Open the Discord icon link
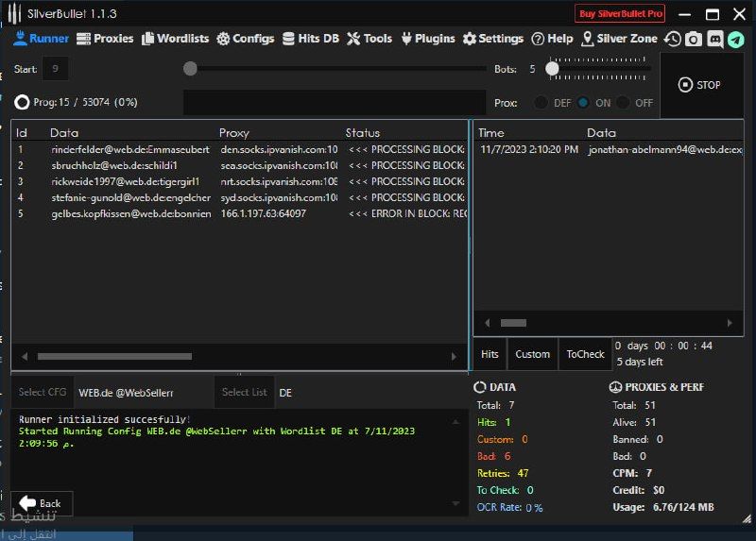This screenshot has width=756, height=541. 714,39
